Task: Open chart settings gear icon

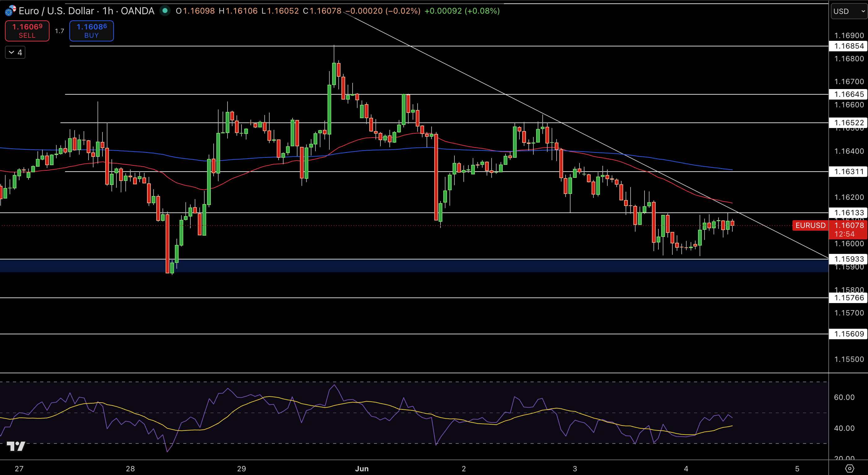Action: pyautogui.click(x=849, y=468)
